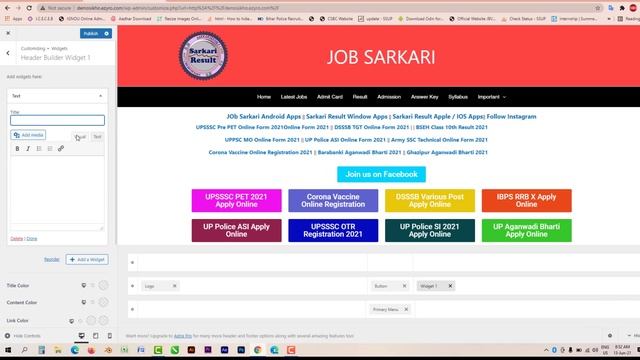This screenshot has height=360, width=640.
Task: Remove Logo element from header builder
Action: (x=174, y=286)
